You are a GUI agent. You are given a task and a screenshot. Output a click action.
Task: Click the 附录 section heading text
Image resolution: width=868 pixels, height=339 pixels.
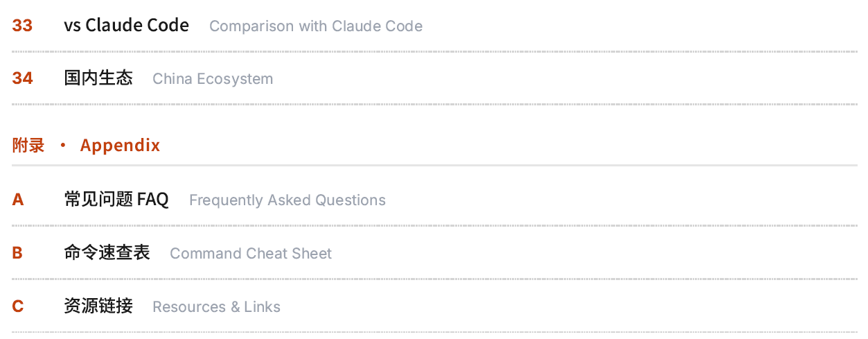[x=28, y=146]
